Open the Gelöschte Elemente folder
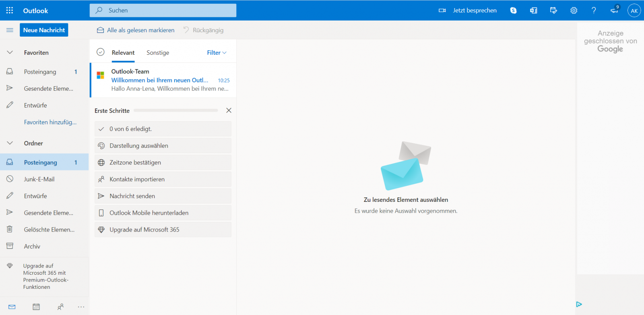644x315 pixels. 44,230
